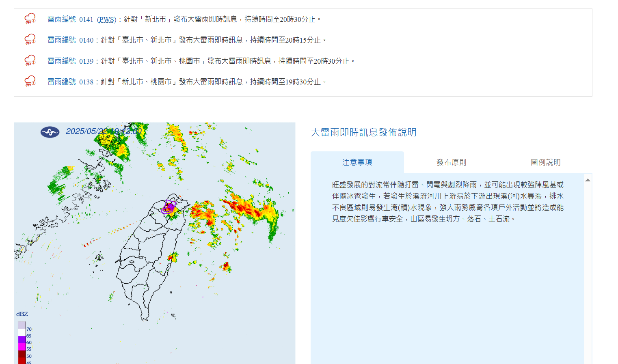Image resolution: width=618 pixels, height=364 pixels.
Task: Click the thunderstorm icon beside alert 0138
Action: [30, 81]
